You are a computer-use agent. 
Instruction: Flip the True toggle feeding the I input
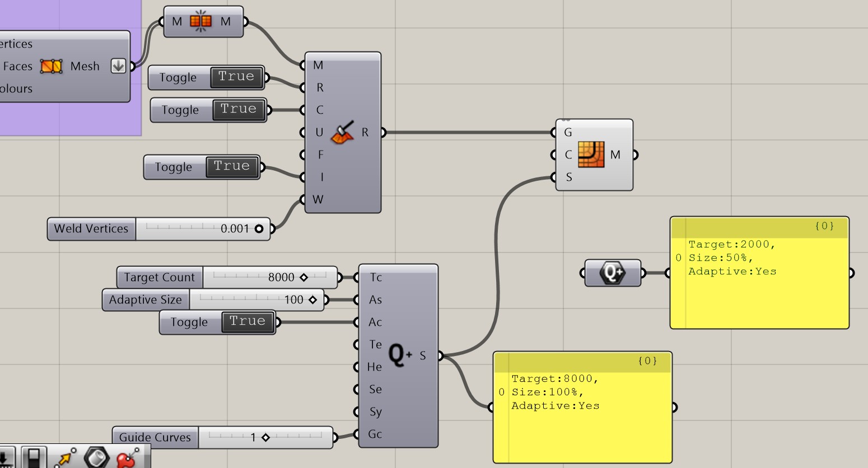(232, 166)
